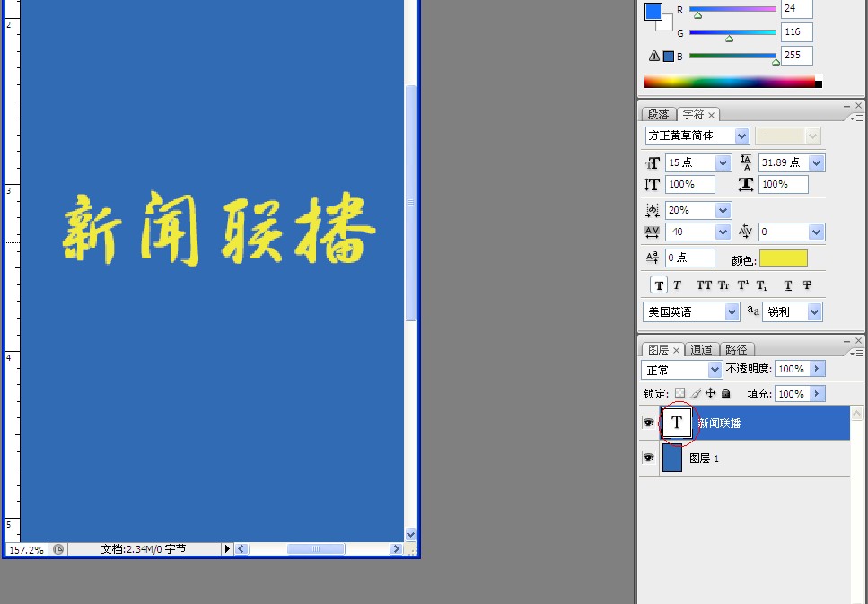
Task: Click the leading icon
Action: [x=746, y=162]
